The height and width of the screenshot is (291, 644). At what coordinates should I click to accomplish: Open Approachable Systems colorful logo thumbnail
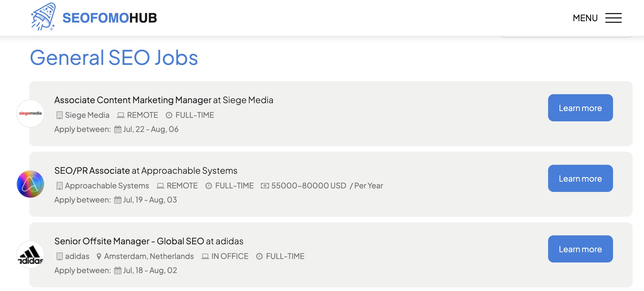click(30, 184)
